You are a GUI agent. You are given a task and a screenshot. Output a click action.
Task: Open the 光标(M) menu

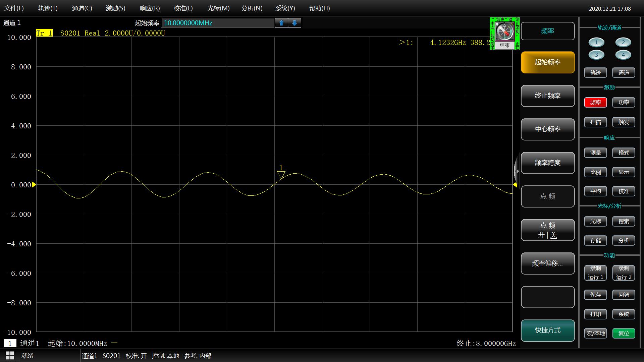[x=218, y=8]
